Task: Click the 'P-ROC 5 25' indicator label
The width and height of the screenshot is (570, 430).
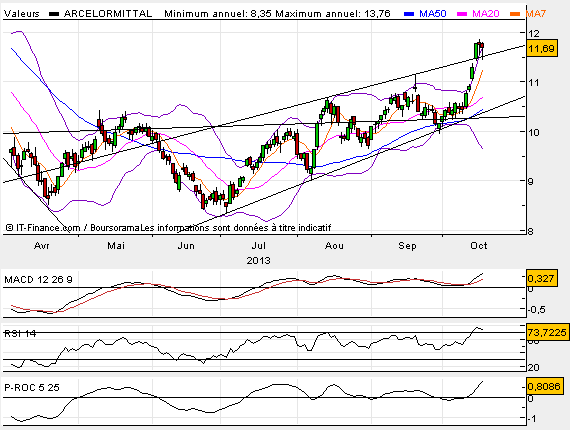Action: pos(32,387)
